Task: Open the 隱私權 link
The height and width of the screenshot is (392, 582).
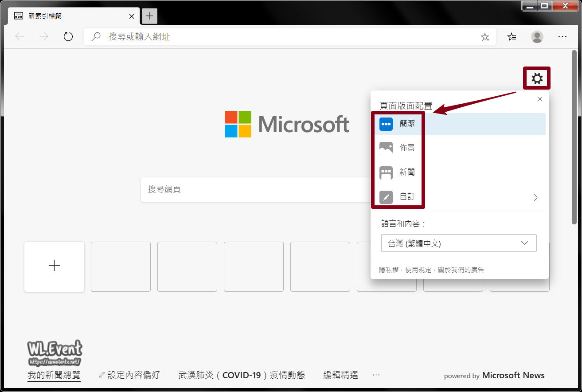Action: [388, 270]
